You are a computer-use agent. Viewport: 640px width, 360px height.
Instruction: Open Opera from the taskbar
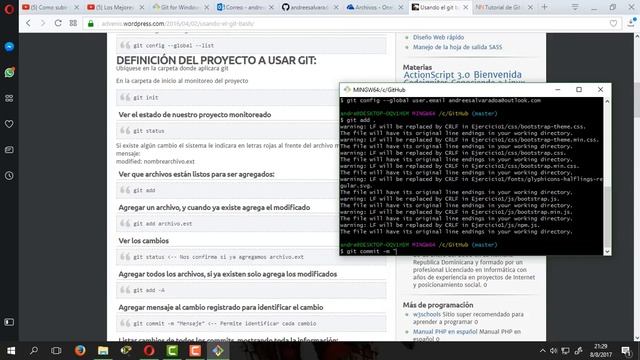click(x=149, y=351)
